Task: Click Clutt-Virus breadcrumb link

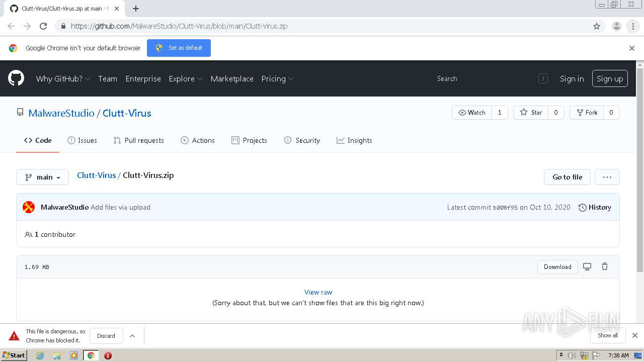Action: click(x=97, y=175)
